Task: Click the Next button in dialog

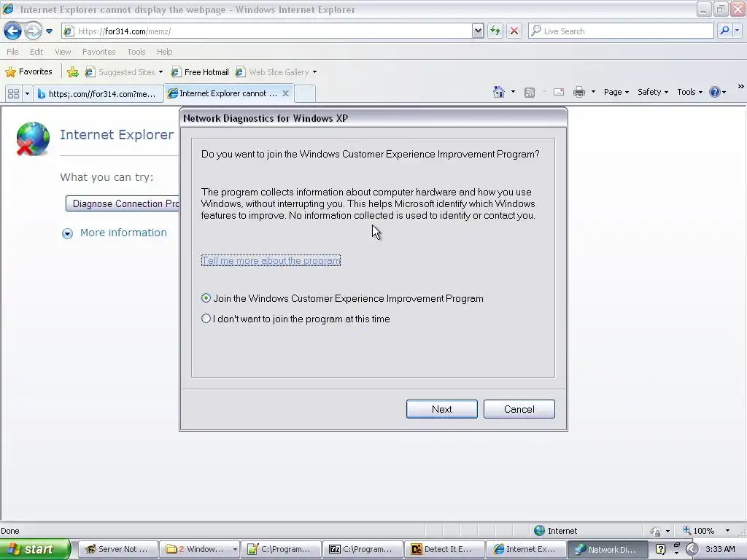Action: tap(441, 409)
